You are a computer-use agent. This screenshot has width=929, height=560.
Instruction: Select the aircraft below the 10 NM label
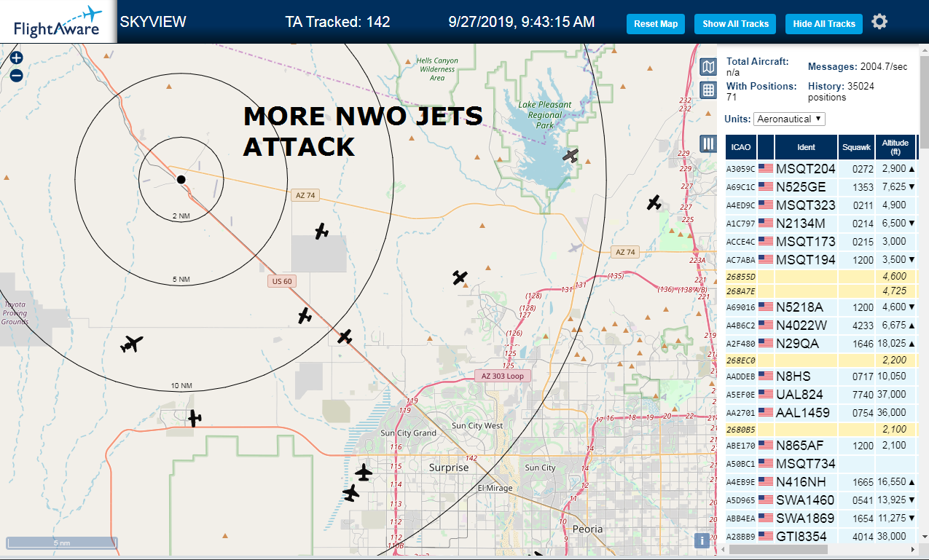tap(194, 418)
